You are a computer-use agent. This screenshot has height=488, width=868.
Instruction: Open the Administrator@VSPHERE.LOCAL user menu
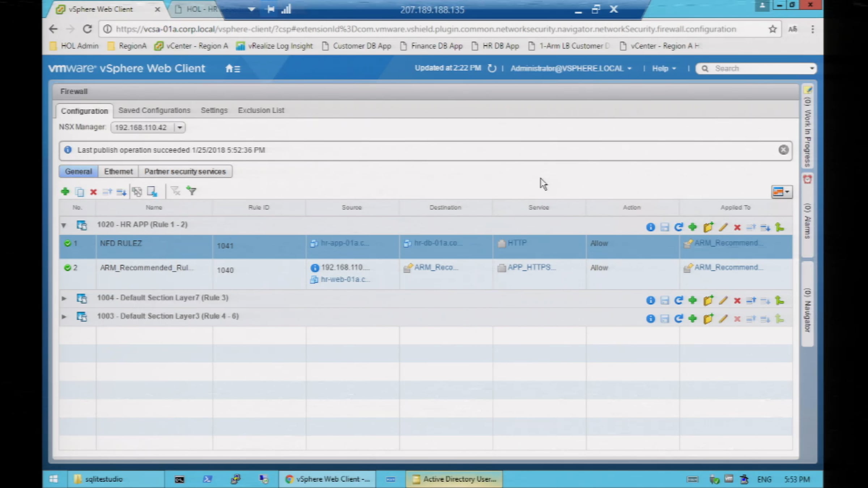coord(571,68)
